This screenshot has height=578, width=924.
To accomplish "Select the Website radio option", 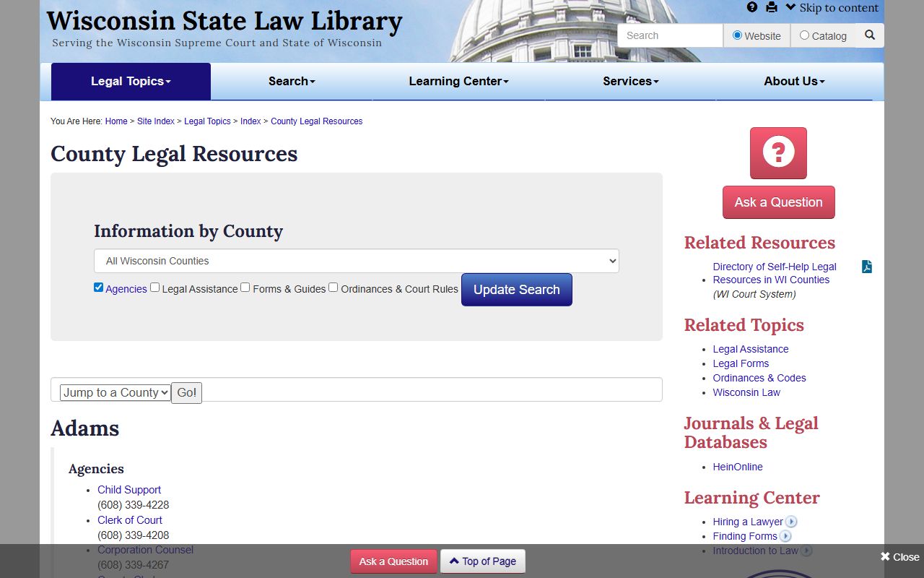I will pos(737,35).
